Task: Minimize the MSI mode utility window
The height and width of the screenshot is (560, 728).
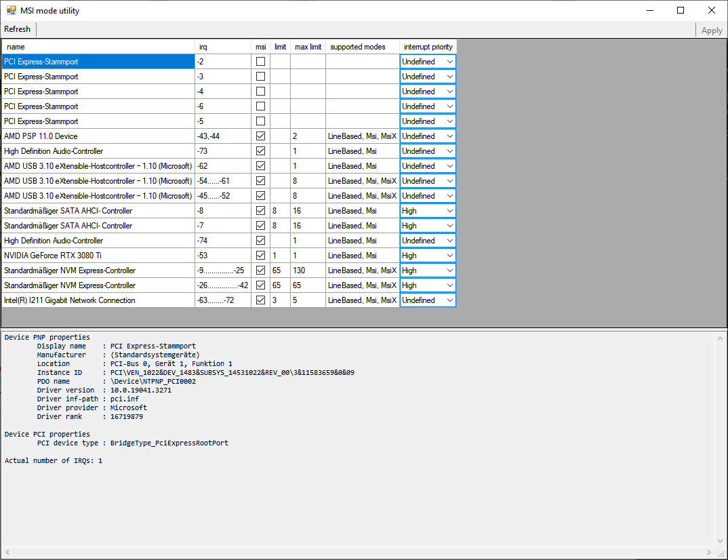Action: click(x=650, y=10)
